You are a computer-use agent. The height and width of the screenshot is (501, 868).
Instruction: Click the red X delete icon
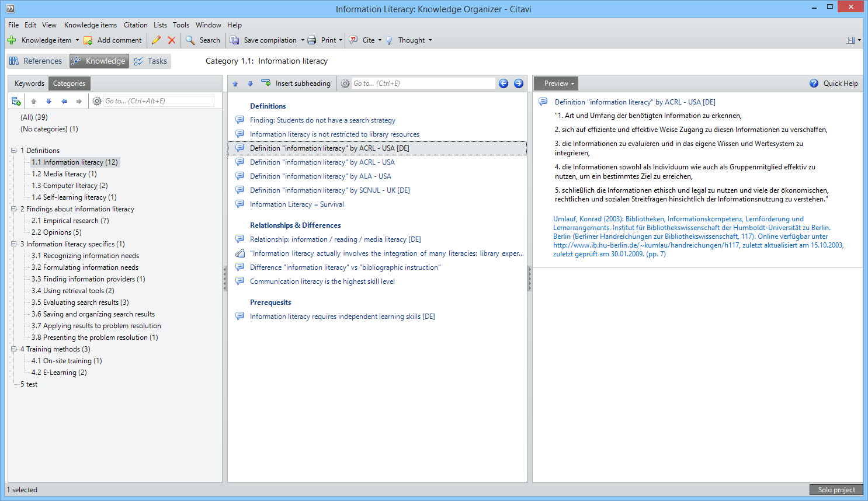pyautogui.click(x=172, y=40)
